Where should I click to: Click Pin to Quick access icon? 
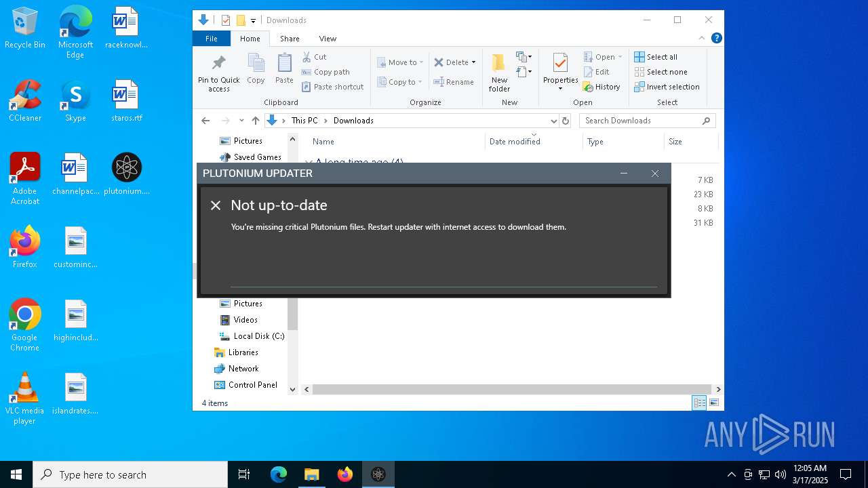pos(218,73)
